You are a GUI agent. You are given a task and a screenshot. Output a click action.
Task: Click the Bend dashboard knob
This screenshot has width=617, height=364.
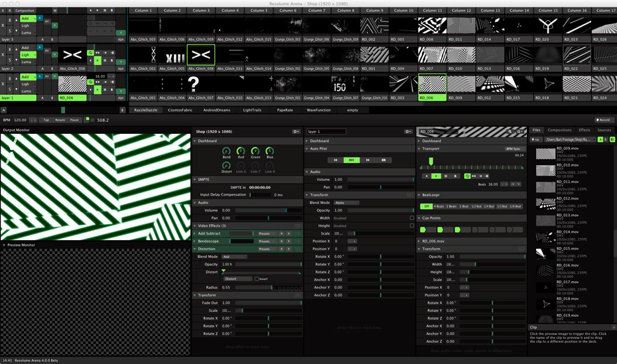[227, 152]
